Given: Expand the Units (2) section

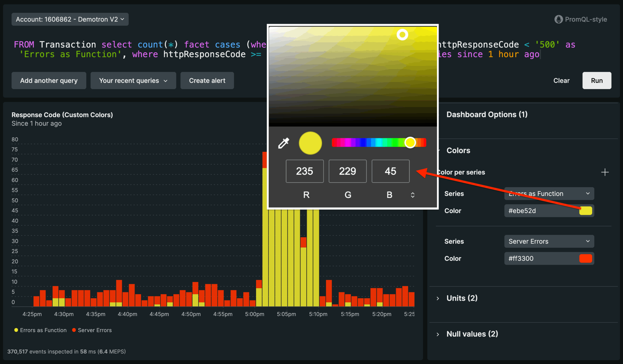Looking at the screenshot, I should tap(462, 298).
